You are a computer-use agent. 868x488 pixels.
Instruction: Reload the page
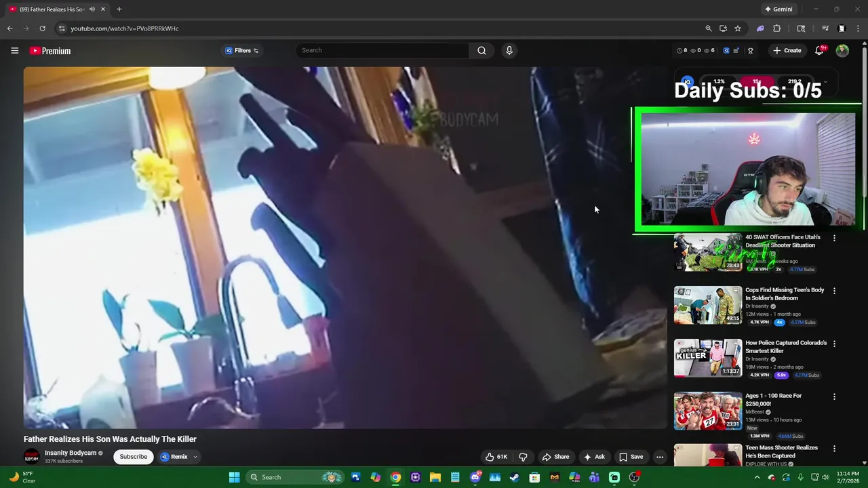[42, 28]
